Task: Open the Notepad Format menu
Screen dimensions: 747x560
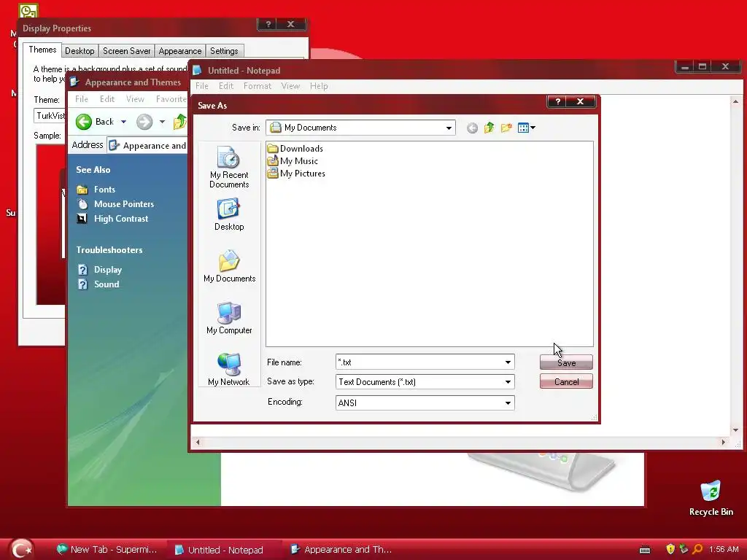Action: 258,86
